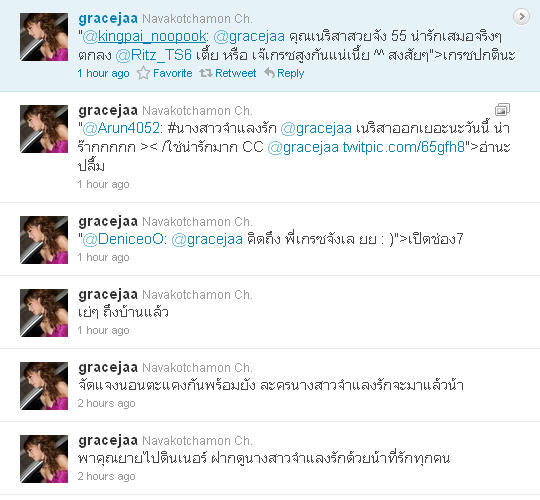The width and height of the screenshot is (540, 500).
Task: Click the gracejaa username on first tweet
Action: pos(108,19)
